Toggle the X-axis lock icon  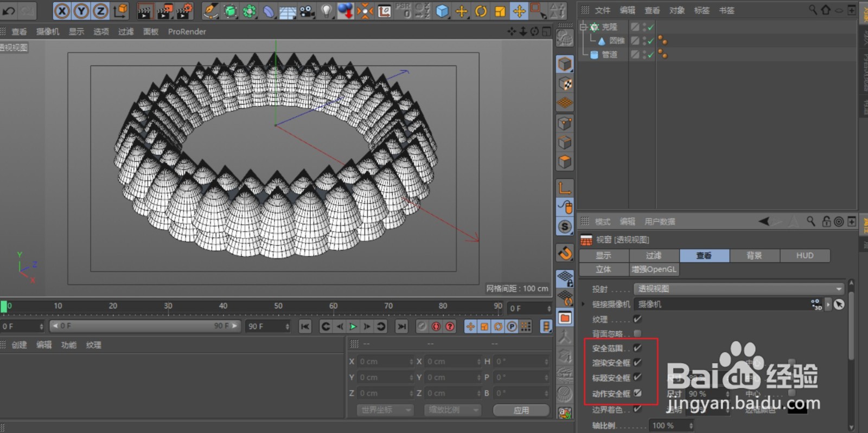pyautogui.click(x=62, y=11)
